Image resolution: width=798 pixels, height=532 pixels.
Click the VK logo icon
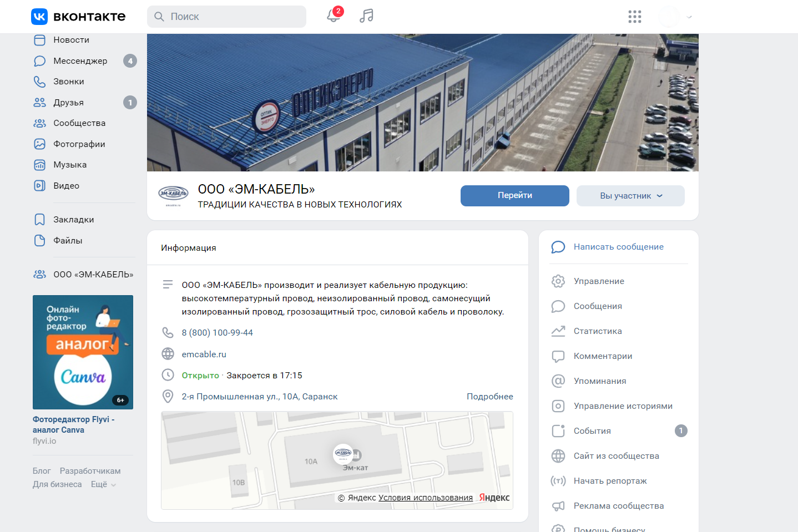[x=39, y=17]
